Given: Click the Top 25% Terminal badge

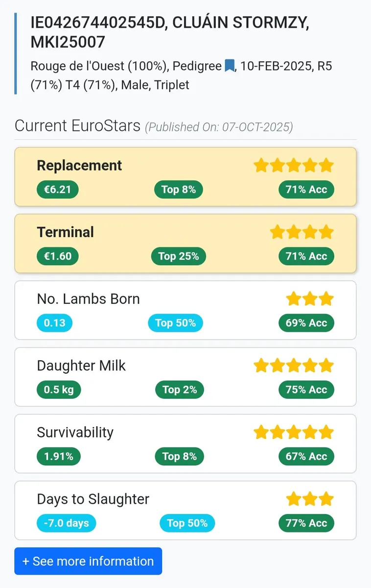Looking at the screenshot, I should [x=178, y=256].
